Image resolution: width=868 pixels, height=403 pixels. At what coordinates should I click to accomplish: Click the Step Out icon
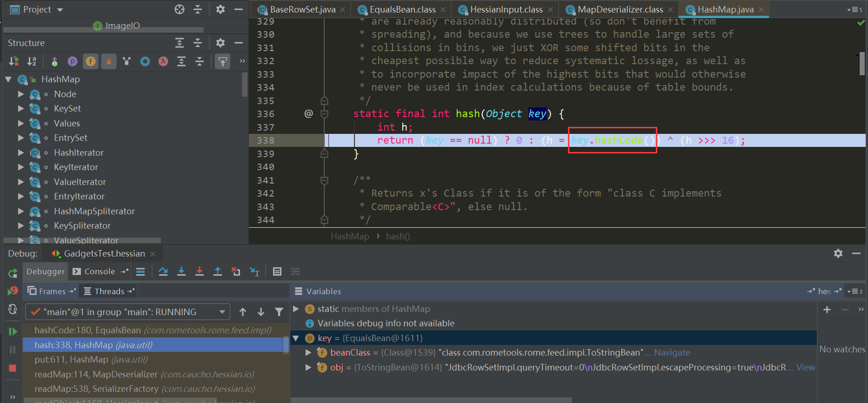click(x=217, y=271)
